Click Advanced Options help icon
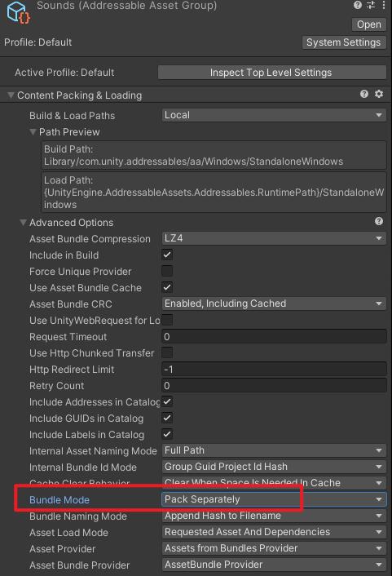 point(379,221)
